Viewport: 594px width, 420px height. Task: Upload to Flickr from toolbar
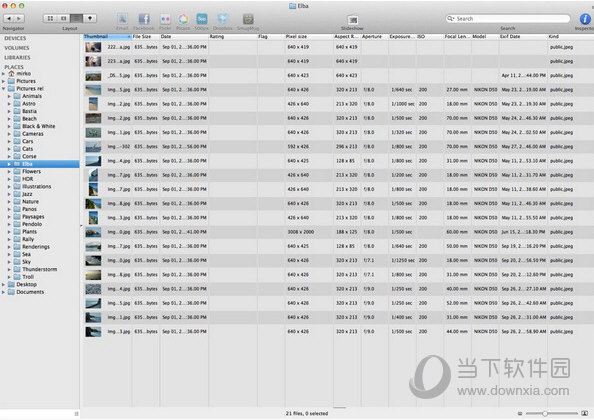point(165,19)
